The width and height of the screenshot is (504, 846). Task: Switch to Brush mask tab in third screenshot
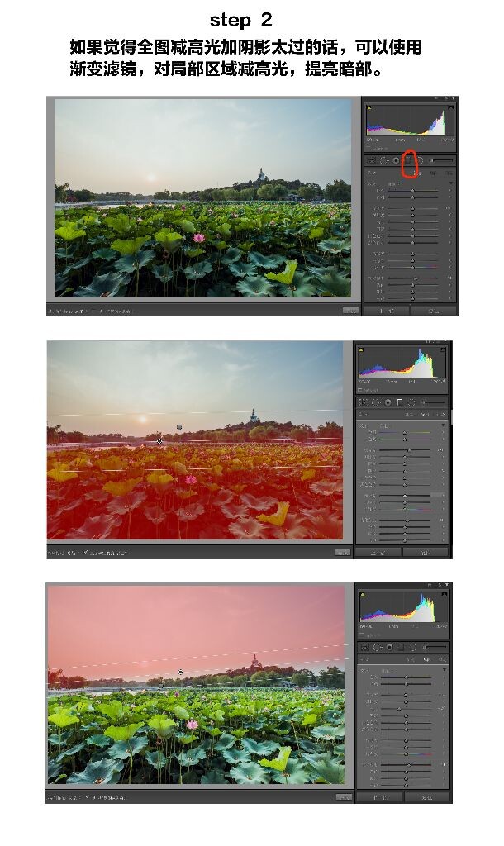442,659
